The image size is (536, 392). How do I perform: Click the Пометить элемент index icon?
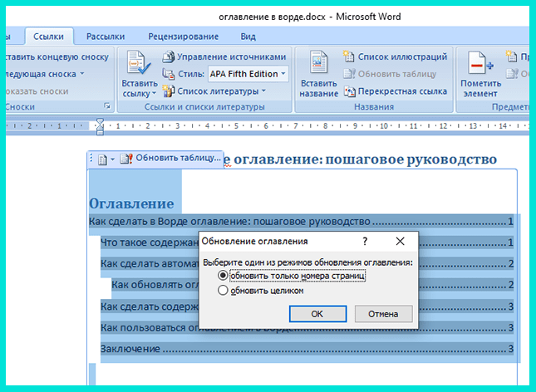pyautogui.click(x=480, y=63)
